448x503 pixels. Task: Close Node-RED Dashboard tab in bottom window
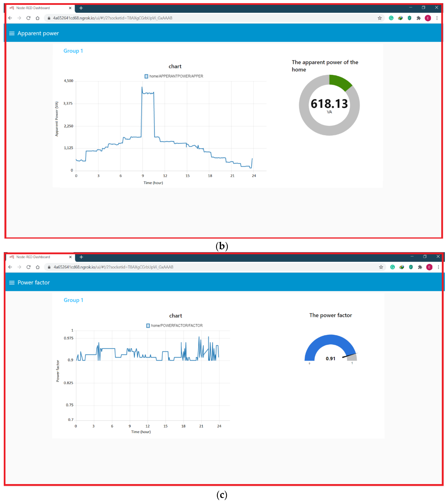[70, 257]
